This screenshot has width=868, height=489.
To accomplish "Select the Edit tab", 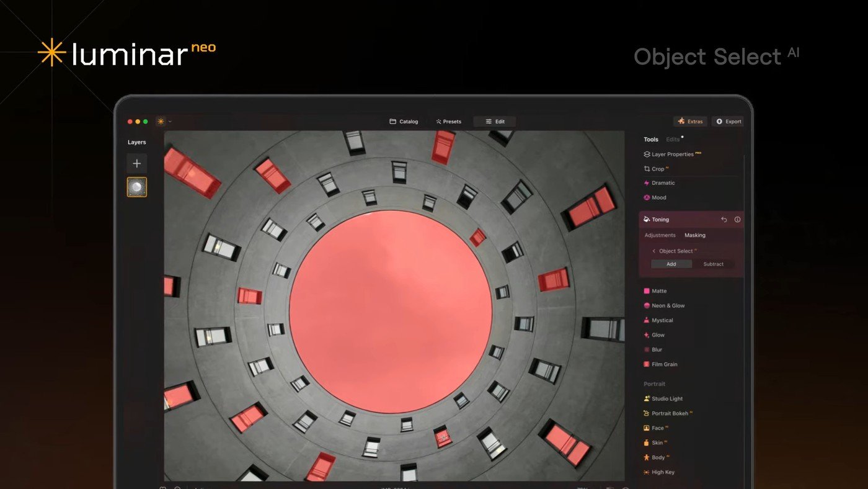I will coord(495,122).
